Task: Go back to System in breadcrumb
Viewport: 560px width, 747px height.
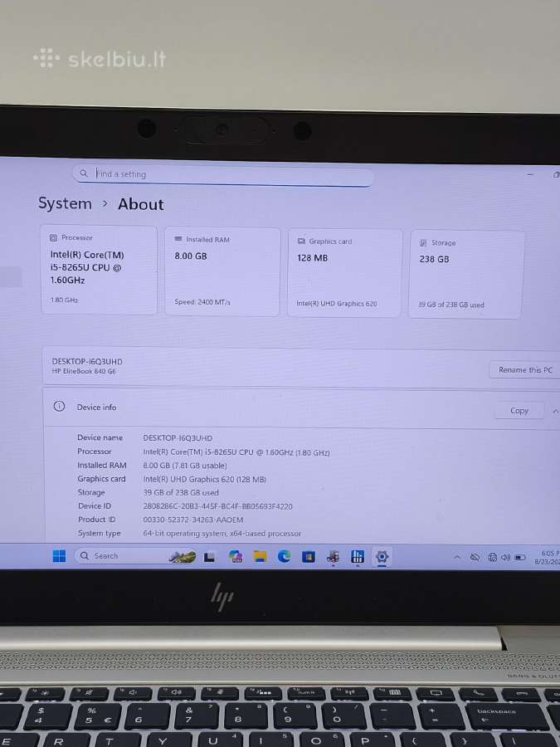Action: (x=65, y=203)
